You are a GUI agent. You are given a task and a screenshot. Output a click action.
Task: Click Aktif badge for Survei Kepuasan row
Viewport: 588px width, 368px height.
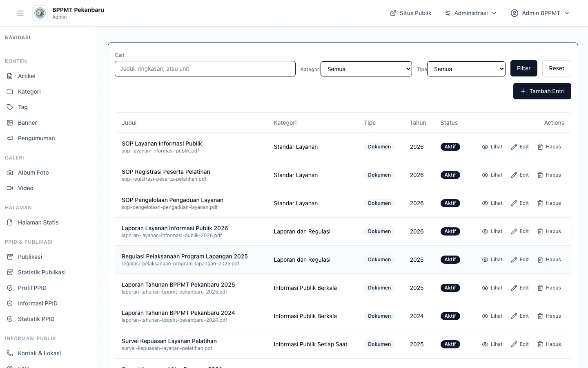pos(450,344)
